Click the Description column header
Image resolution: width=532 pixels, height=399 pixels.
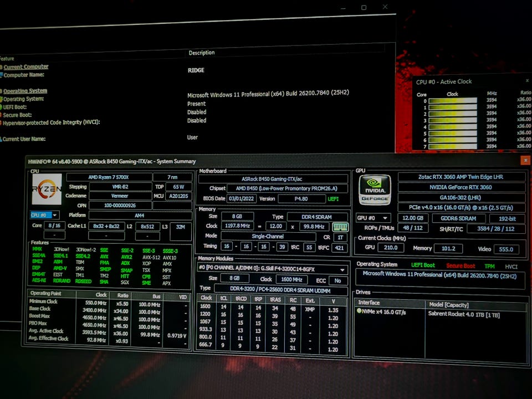tap(202, 53)
